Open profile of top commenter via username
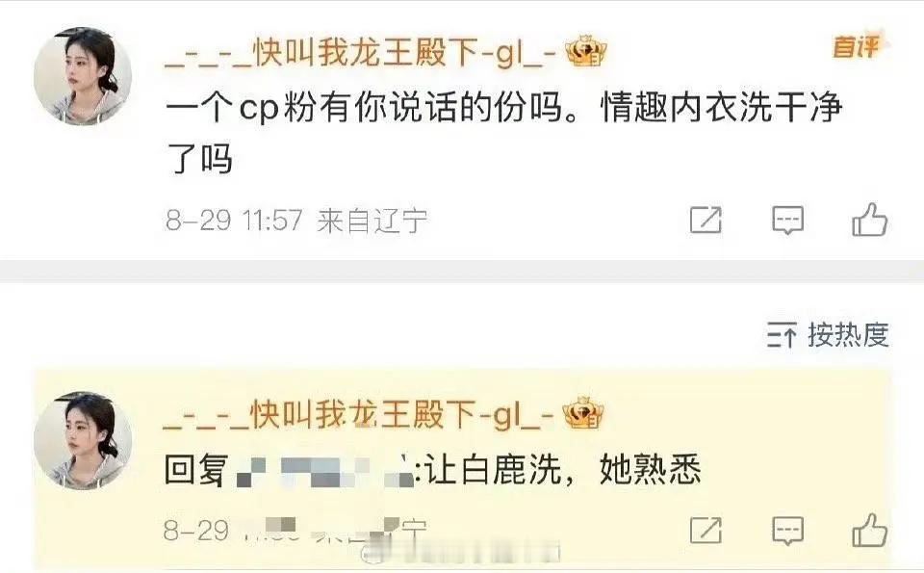924x573 pixels. point(361,53)
